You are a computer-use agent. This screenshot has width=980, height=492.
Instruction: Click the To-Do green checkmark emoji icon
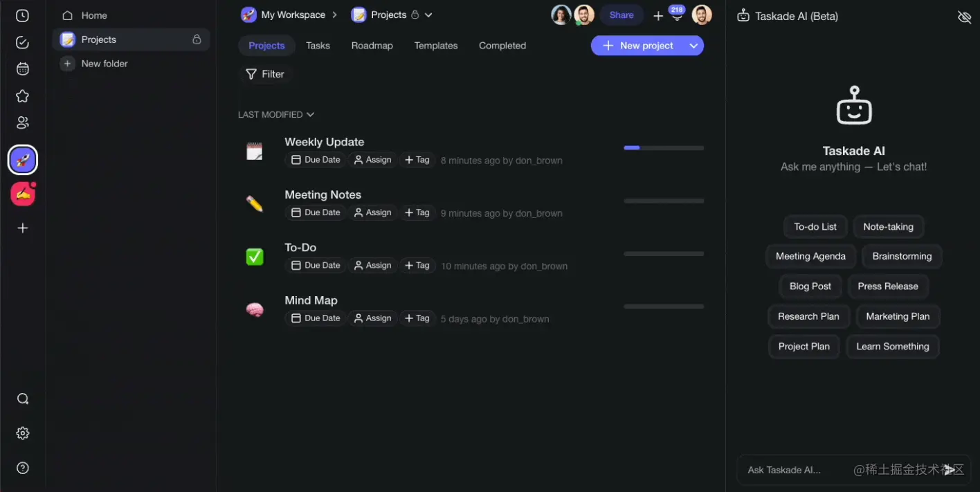[255, 257]
